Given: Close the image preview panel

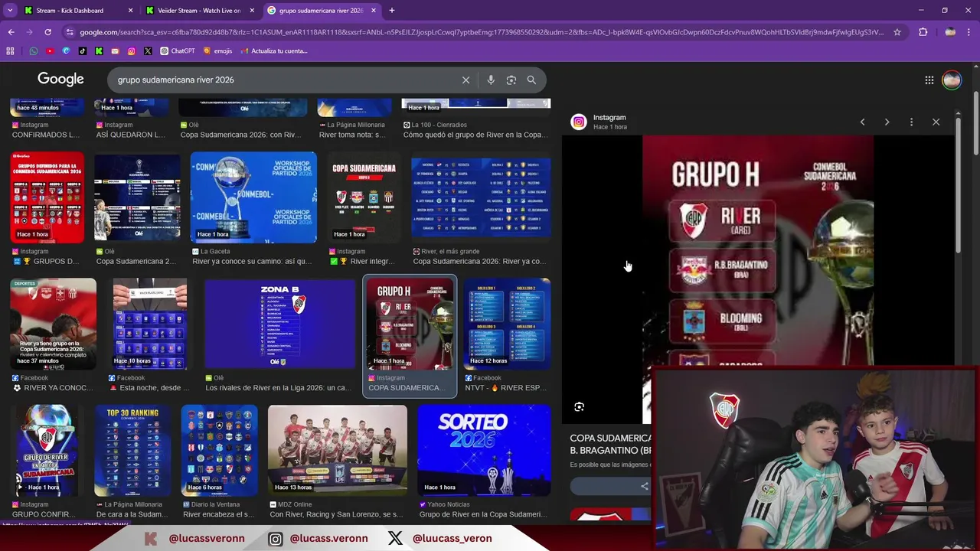Looking at the screenshot, I should tap(936, 122).
